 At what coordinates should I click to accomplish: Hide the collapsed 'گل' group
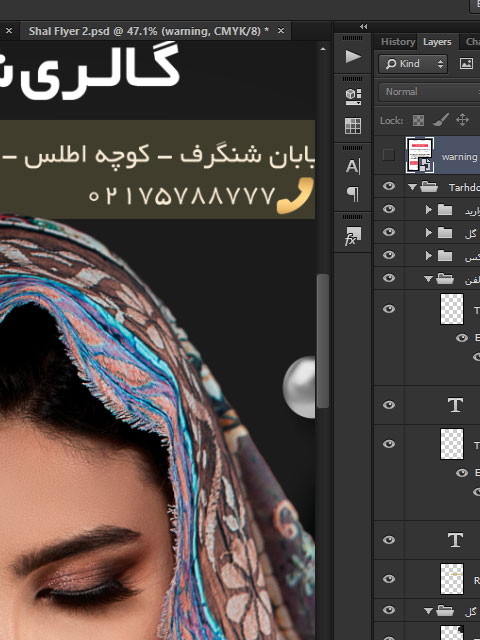tap(389, 232)
